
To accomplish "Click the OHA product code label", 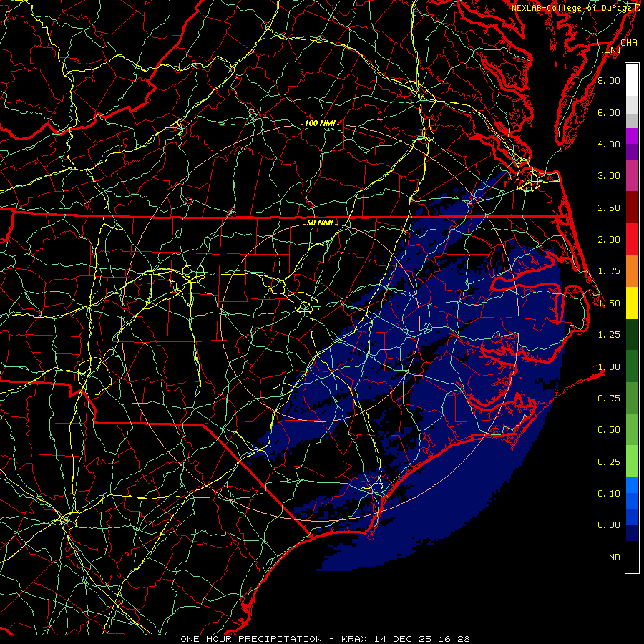I will [x=629, y=42].
